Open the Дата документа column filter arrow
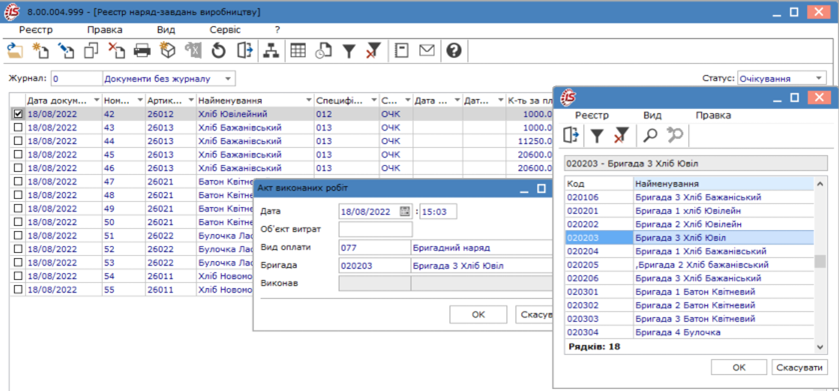The image size is (839, 391). tap(96, 100)
